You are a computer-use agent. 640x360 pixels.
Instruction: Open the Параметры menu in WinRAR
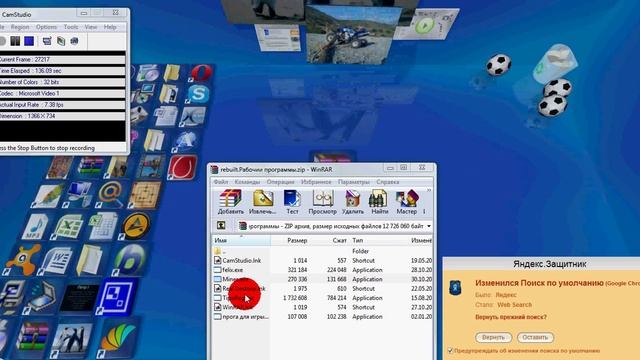pyautogui.click(x=354, y=182)
